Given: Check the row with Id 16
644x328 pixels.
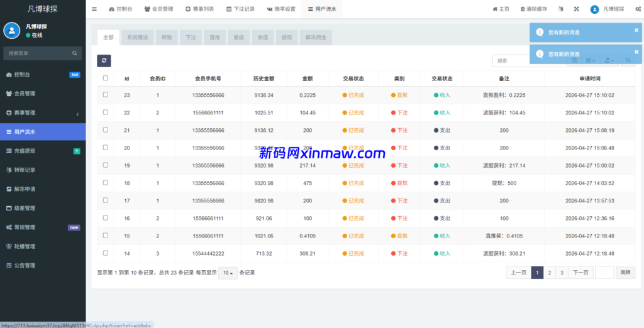Looking at the screenshot, I should (x=106, y=218).
